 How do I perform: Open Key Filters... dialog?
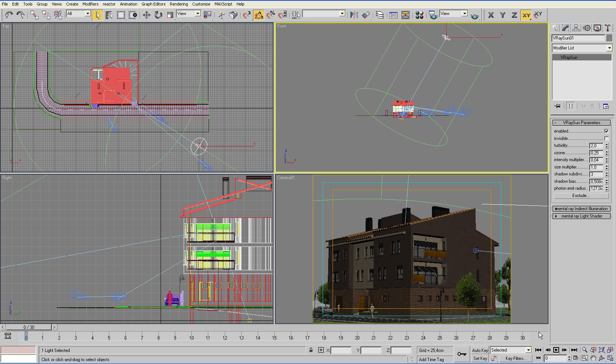[516, 359]
